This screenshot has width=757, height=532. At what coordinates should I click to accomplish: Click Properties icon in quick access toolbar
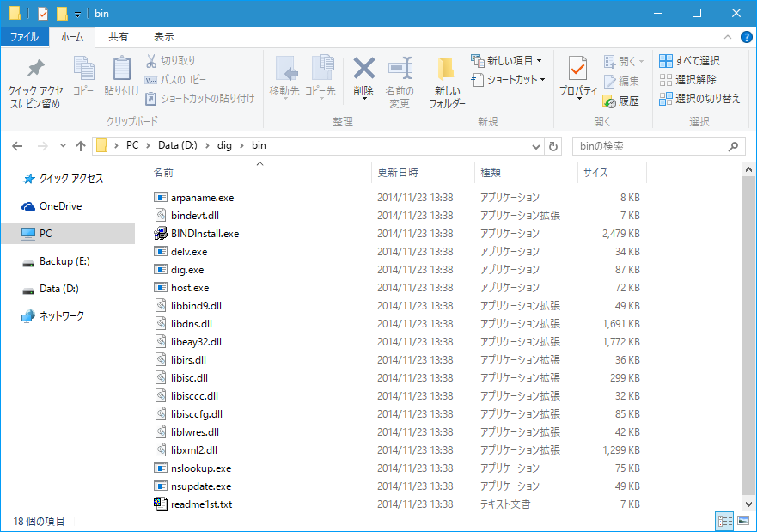point(43,14)
